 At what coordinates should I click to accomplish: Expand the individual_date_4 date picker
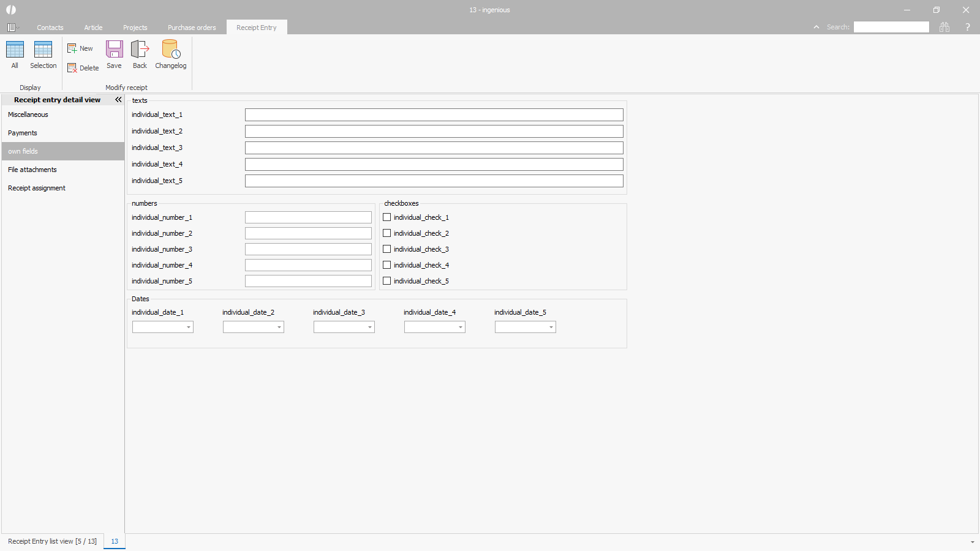(461, 328)
